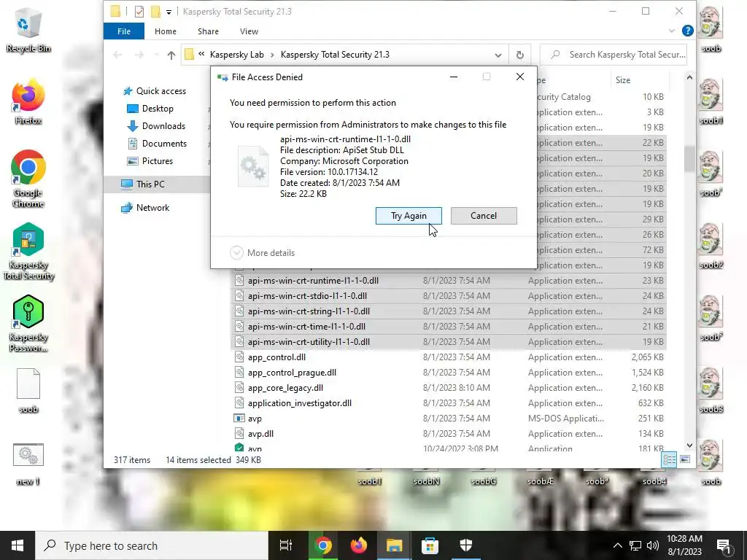747x560 pixels.
Task: Select the blank soob file on desktop
Action: (x=28, y=391)
